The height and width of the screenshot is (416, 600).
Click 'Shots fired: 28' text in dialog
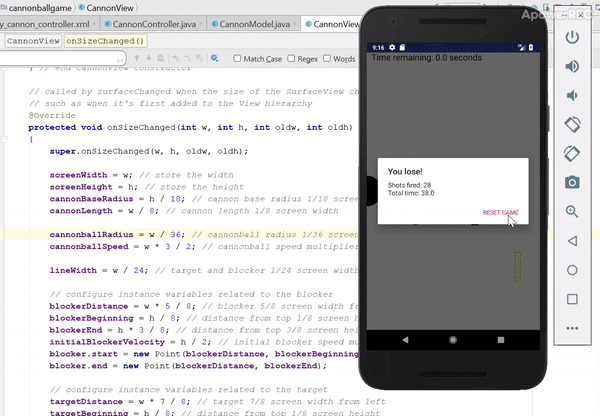pos(409,185)
